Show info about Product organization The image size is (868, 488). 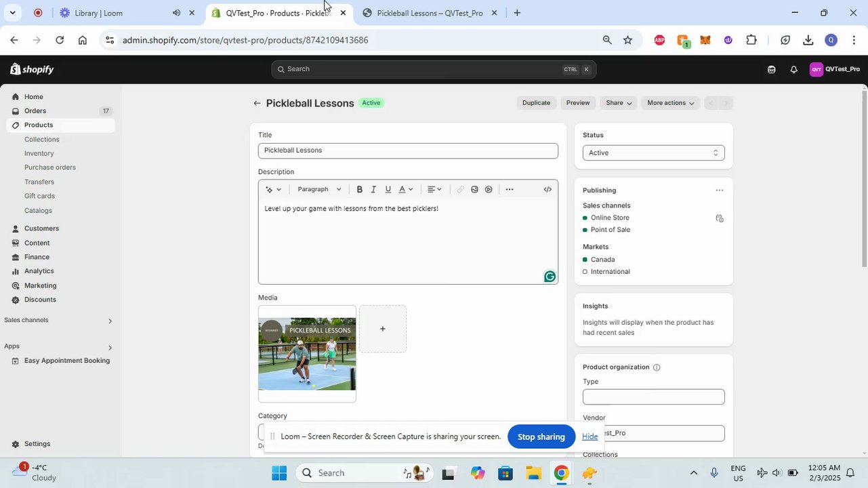pos(656,367)
